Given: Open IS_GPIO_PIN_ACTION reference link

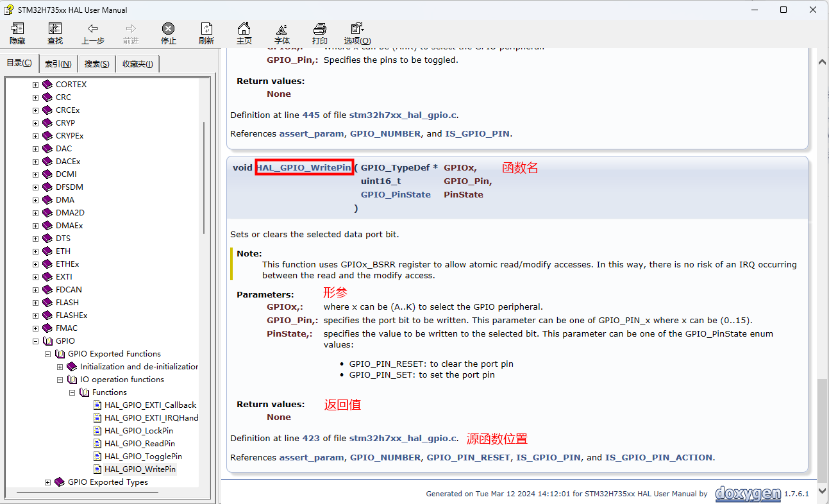Looking at the screenshot, I should coord(658,458).
